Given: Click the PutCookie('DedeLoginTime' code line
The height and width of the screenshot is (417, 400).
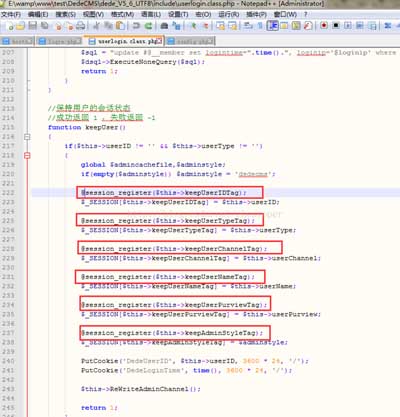Looking at the screenshot, I should (187, 370).
